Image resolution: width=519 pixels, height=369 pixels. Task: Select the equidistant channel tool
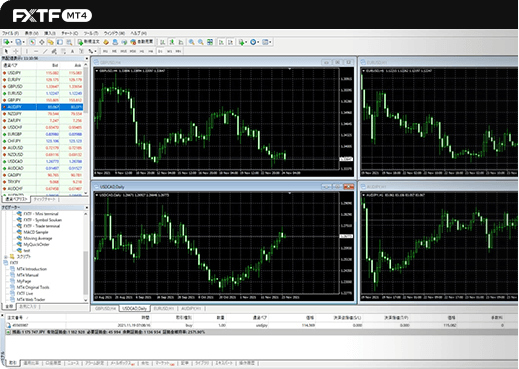(x=54, y=51)
